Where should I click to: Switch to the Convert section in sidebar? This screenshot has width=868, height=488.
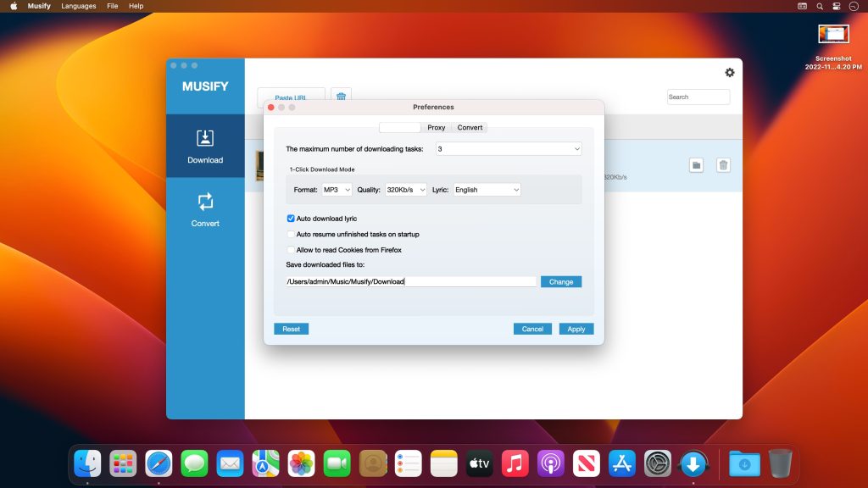coord(204,209)
